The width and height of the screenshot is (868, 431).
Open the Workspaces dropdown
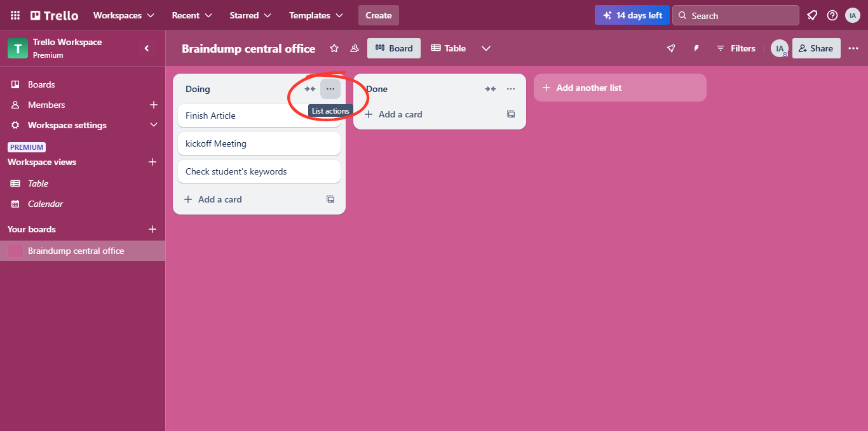point(123,15)
